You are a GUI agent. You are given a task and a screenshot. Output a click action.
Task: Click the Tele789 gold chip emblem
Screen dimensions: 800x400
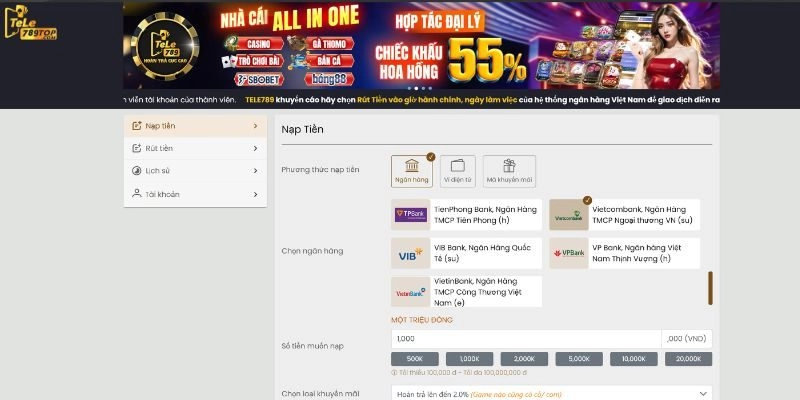pos(165,46)
